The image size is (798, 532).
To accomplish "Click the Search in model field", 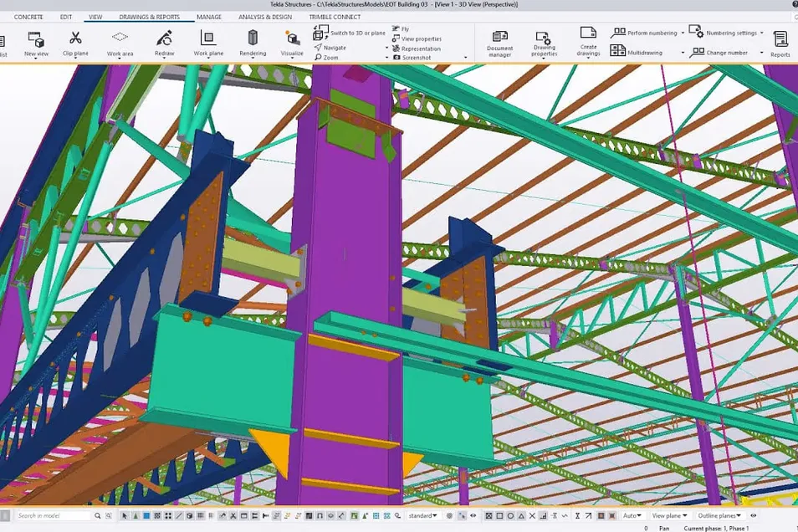I will coord(54,516).
